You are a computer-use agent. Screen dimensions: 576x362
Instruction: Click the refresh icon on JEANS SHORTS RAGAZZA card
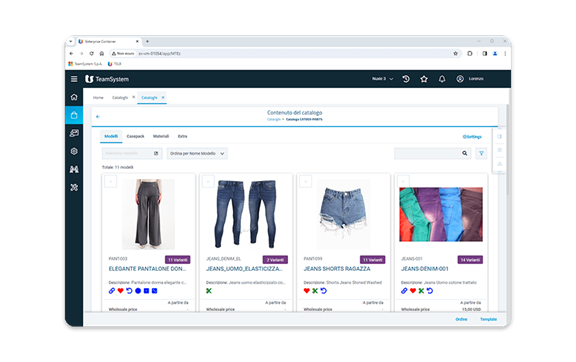[x=324, y=291]
